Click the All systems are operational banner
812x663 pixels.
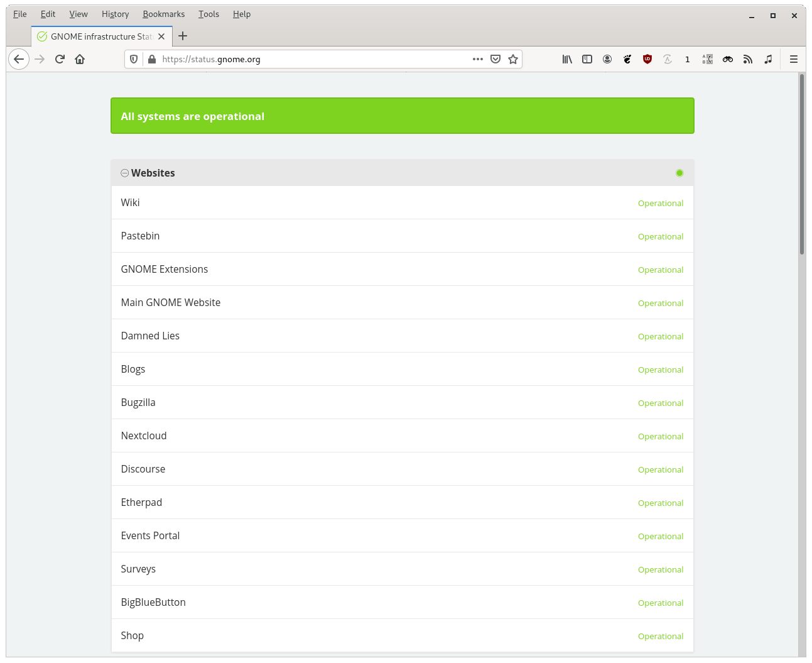click(403, 116)
